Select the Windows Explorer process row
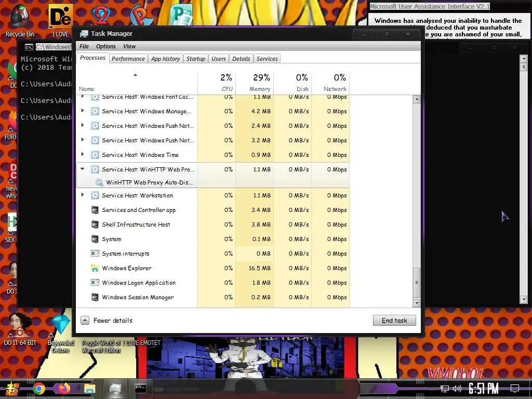 pos(213,268)
